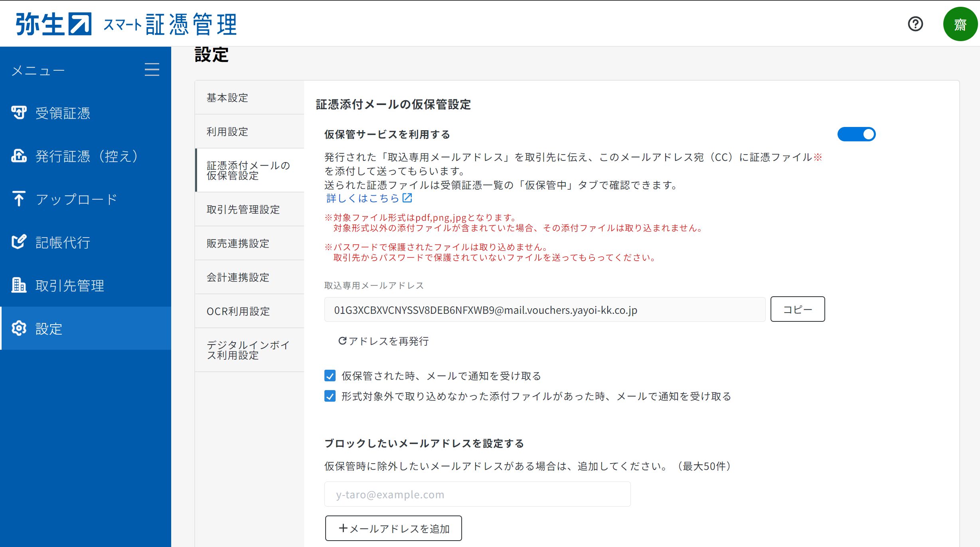Turn off the 仮保管サービスを利用する switch
This screenshot has height=547, width=980.
pyautogui.click(x=856, y=134)
